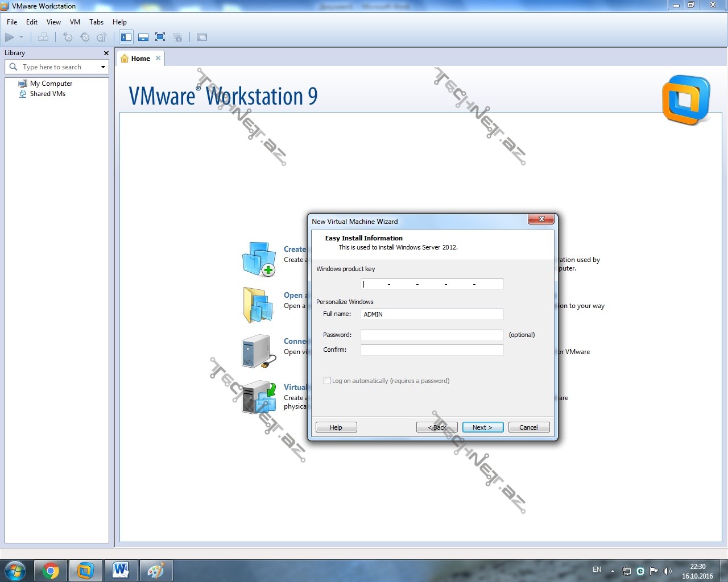Open the snapshot manager wrench icon
The height and width of the screenshot is (582, 728).
click(x=102, y=38)
